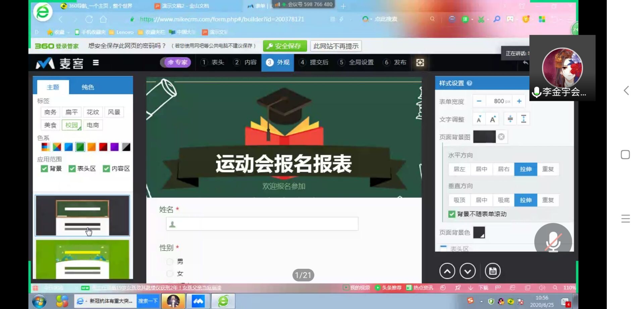This screenshot has width=644, height=309.
Task: Click the round save disk icon
Action: point(493,271)
